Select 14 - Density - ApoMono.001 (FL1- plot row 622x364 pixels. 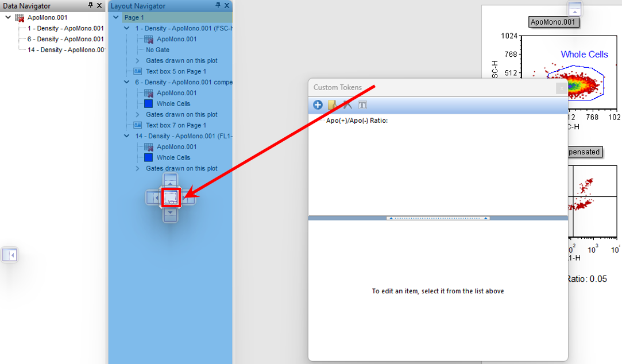[x=184, y=137]
